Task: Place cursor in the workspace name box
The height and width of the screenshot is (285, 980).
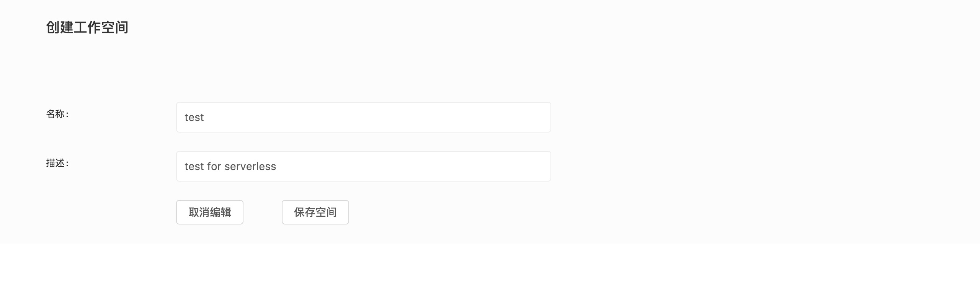Action: tap(363, 117)
